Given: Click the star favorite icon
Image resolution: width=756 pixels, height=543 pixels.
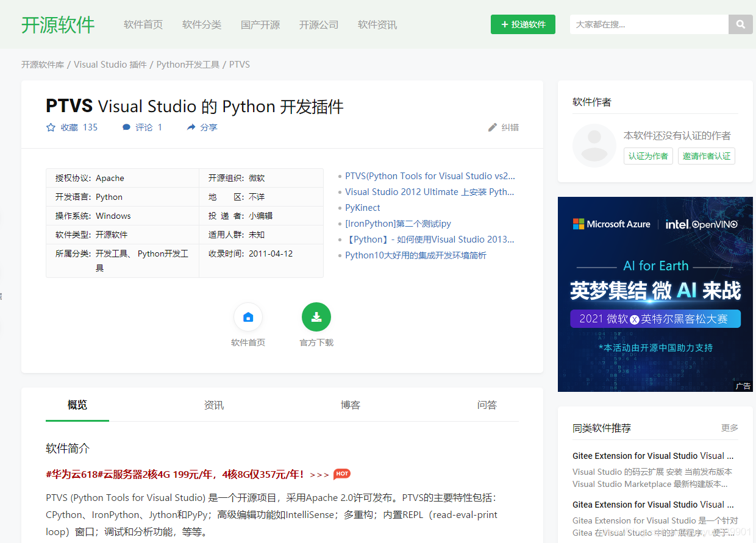Looking at the screenshot, I should [x=51, y=127].
